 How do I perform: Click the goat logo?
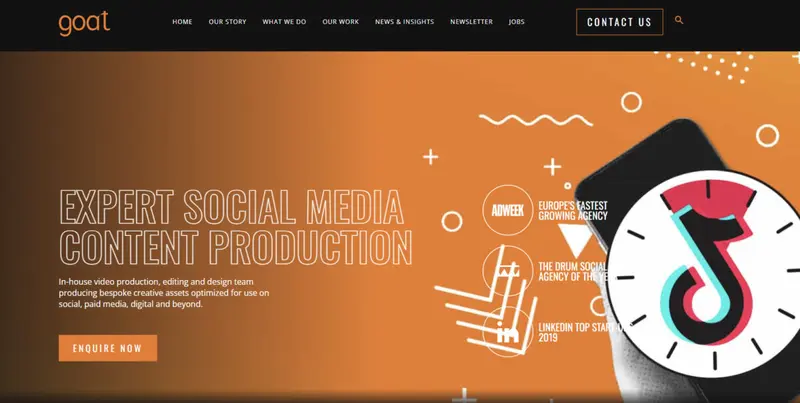84,21
